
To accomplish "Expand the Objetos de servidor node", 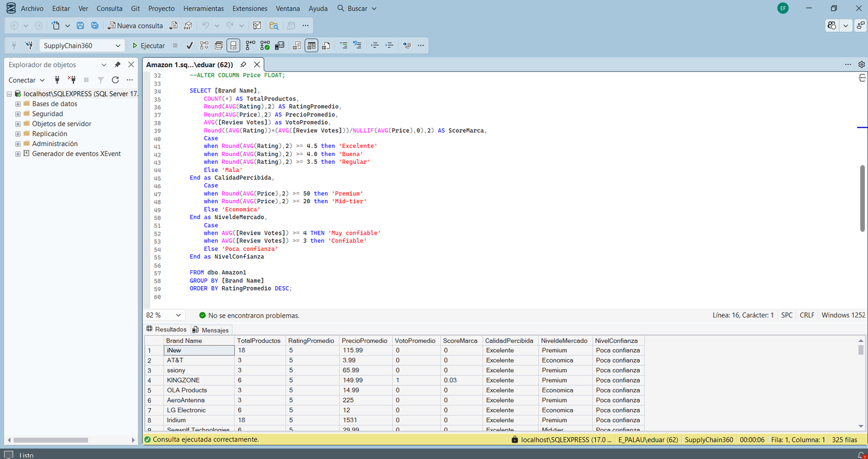I will tap(18, 124).
